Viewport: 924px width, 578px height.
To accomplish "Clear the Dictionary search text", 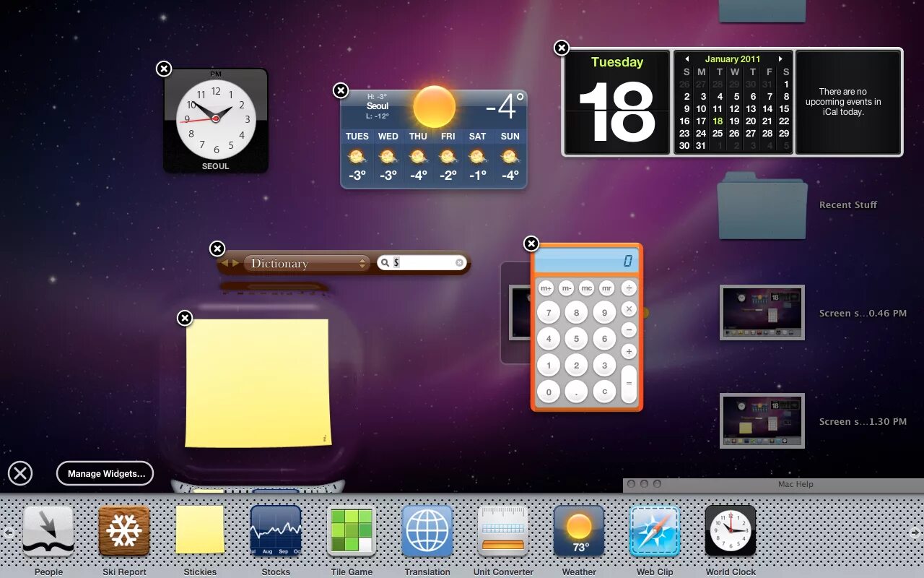I will click(x=459, y=263).
